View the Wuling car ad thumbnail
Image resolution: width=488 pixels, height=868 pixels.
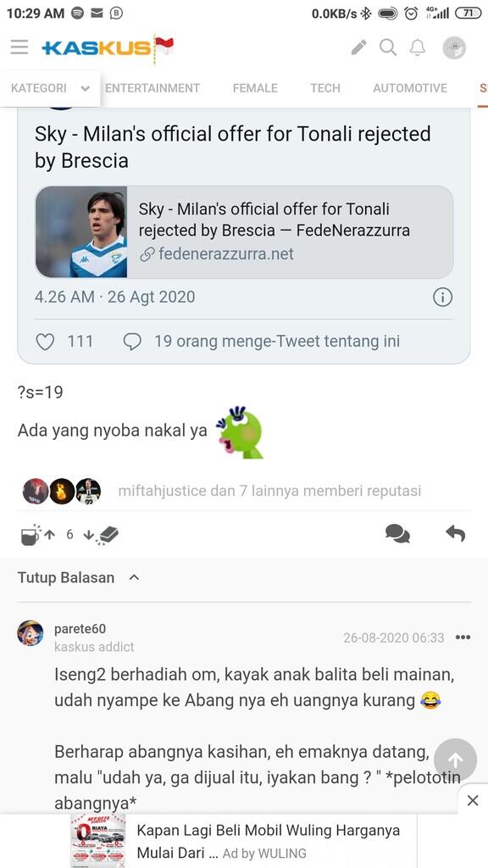tap(96, 840)
